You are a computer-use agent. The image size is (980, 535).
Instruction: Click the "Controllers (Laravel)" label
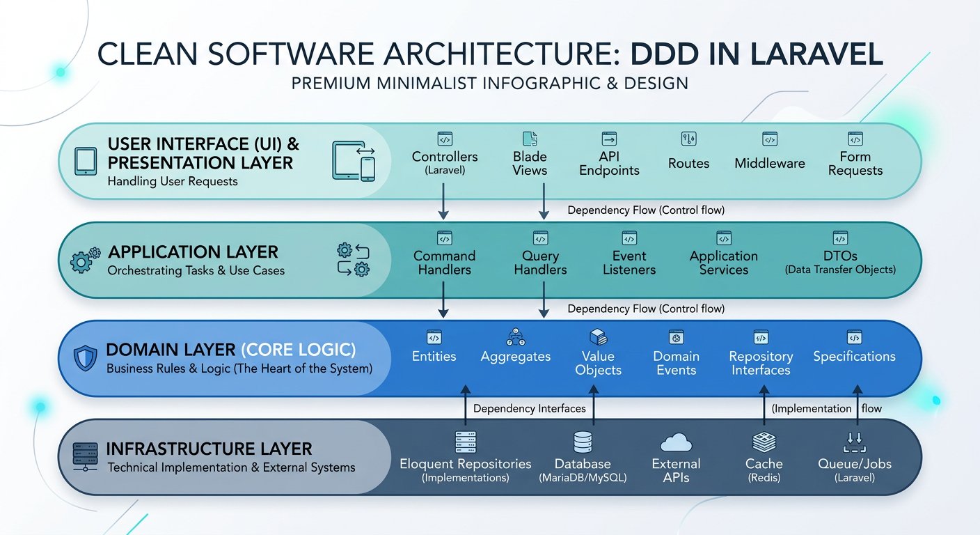(445, 163)
